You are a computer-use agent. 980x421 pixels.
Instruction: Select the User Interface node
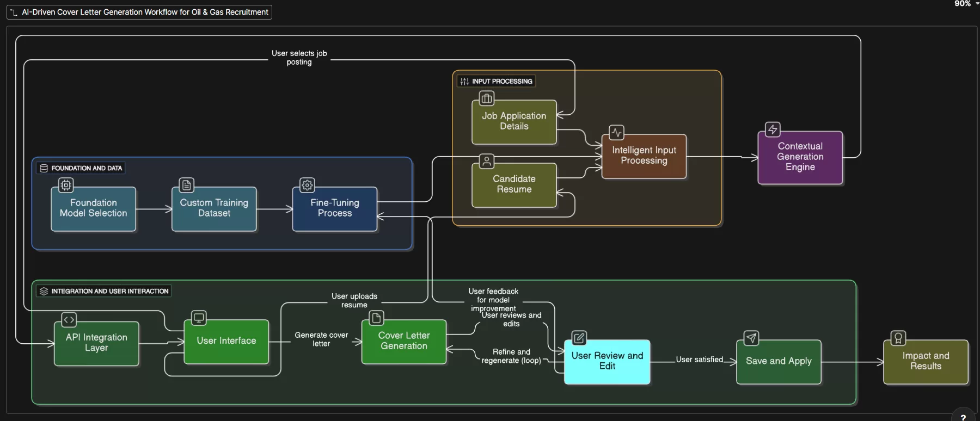[x=226, y=342]
